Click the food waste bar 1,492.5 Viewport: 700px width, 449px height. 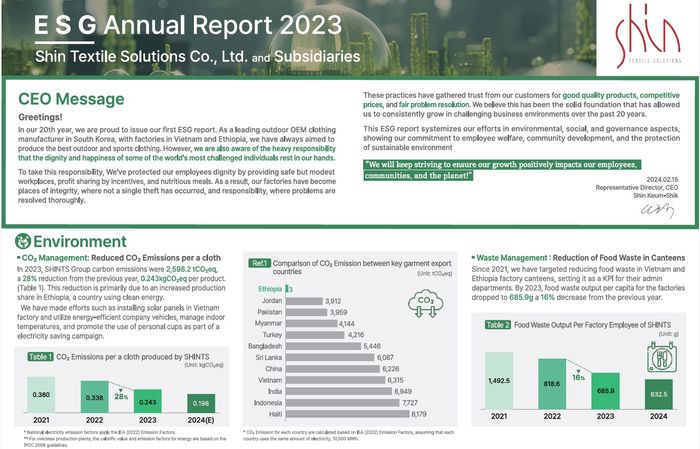pyautogui.click(x=499, y=381)
